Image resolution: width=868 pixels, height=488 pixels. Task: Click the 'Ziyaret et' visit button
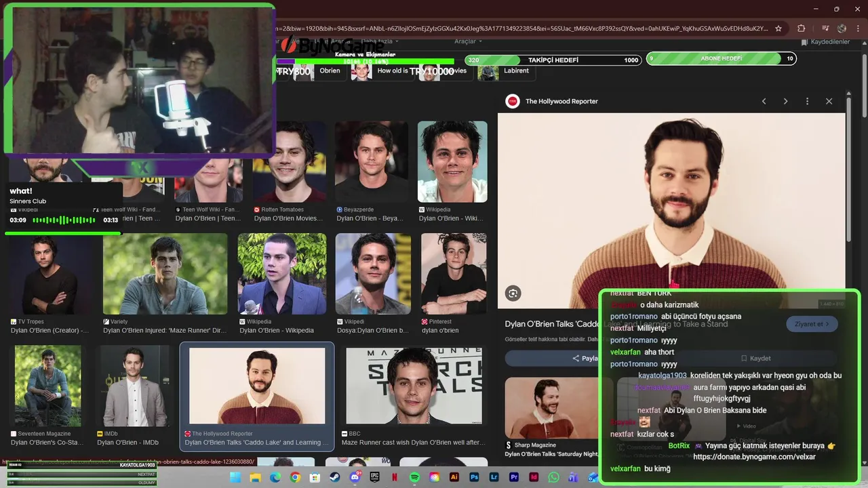coord(812,324)
